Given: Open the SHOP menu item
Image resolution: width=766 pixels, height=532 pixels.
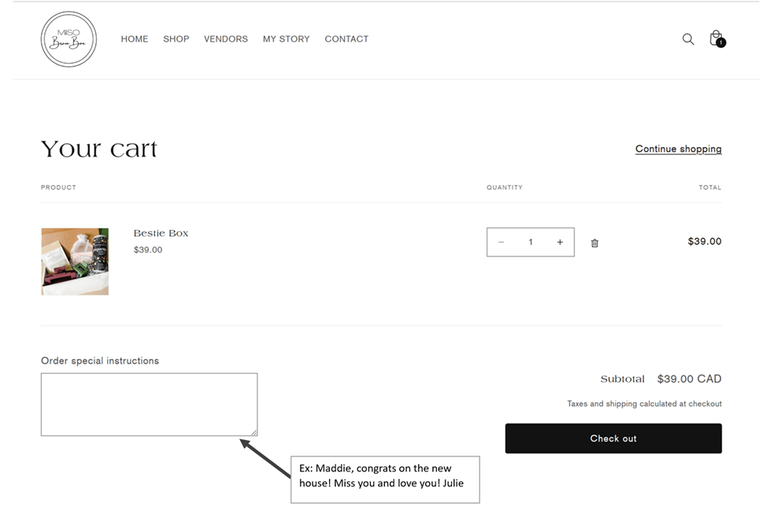Looking at the screenshot, I should [x=176, y=39].
